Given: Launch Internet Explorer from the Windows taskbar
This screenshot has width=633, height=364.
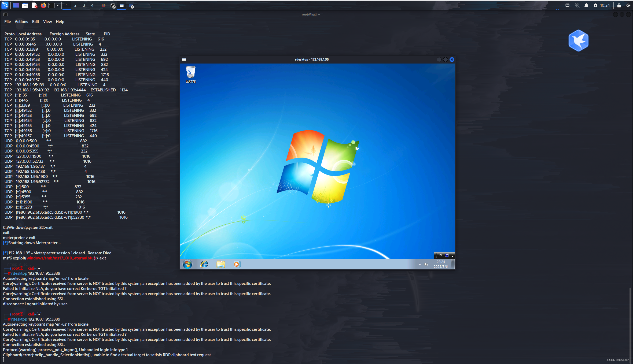Looking at the screenshot, I should (x=204, y=264).
